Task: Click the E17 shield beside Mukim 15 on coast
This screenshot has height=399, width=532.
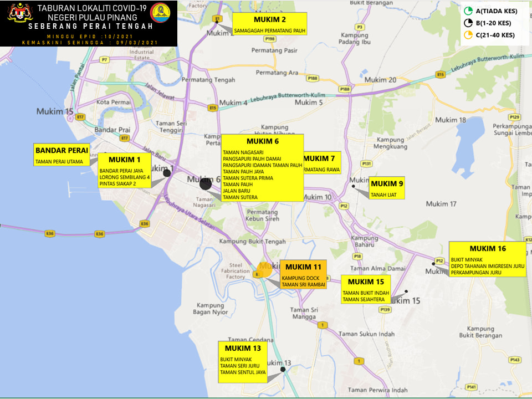Action: pos(80,117)
